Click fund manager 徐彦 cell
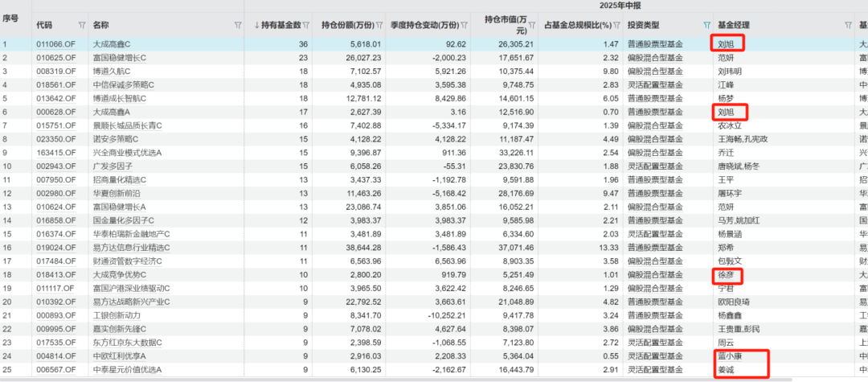The width and height of the screenshot is (868, 382). pos(725,275)
